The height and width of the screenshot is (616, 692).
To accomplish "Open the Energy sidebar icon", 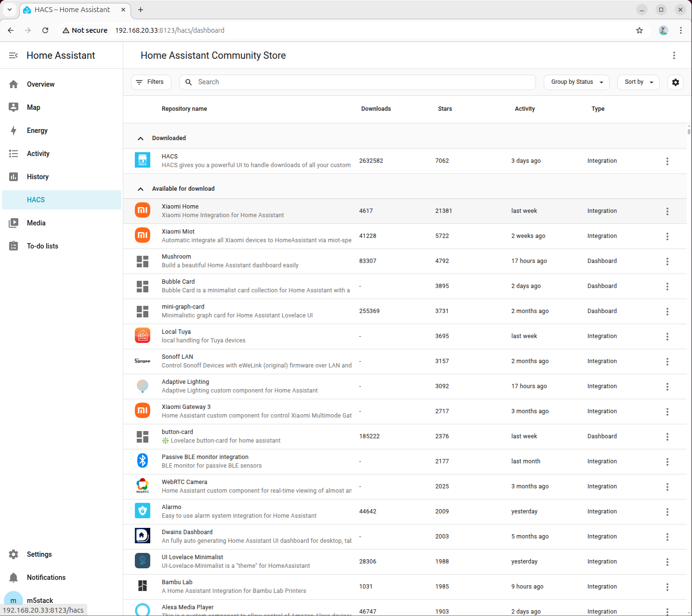I will [x=13, y=131].
